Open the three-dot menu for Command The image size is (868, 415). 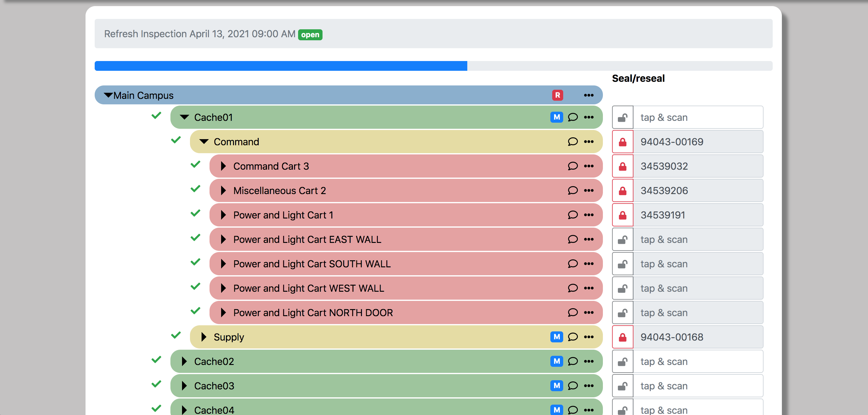[589, 142]
